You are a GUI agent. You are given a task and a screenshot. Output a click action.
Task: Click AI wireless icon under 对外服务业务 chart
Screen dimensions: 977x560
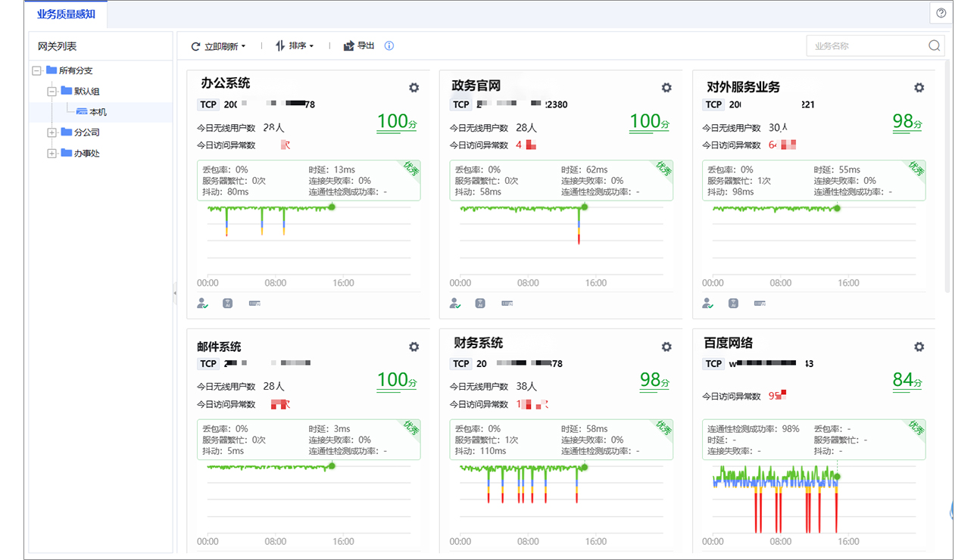click(x=733, y=303)
